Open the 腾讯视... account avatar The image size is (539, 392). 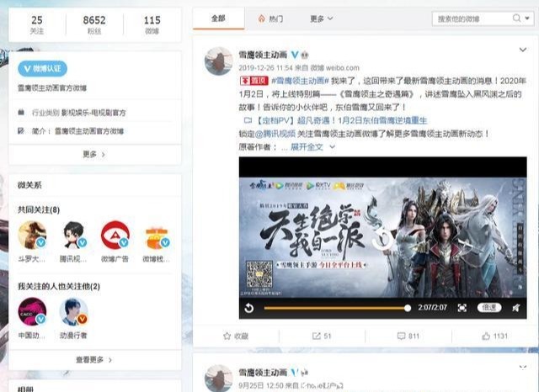pos(73,235)
